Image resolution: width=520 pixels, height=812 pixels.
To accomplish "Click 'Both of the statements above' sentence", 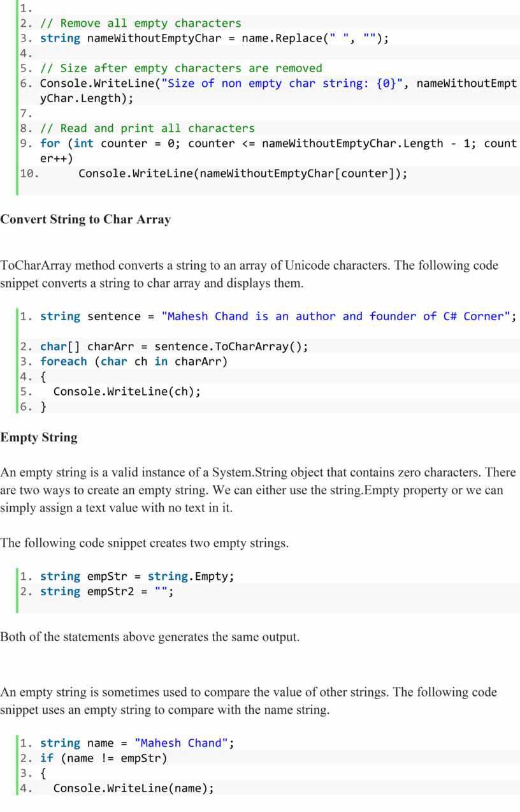I will (150, 637).
